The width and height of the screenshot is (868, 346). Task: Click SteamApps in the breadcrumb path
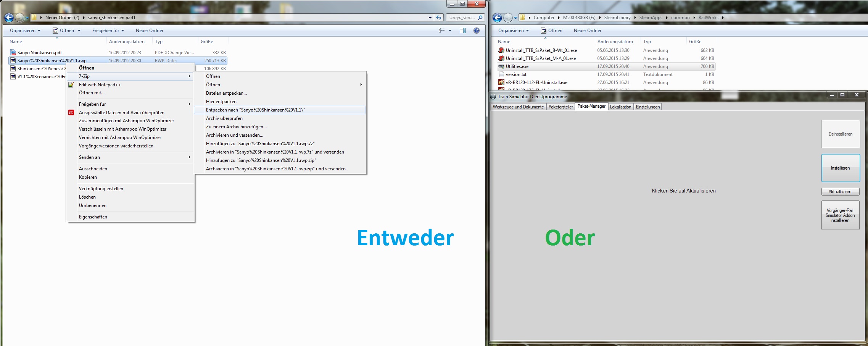(x=651, y=18)
